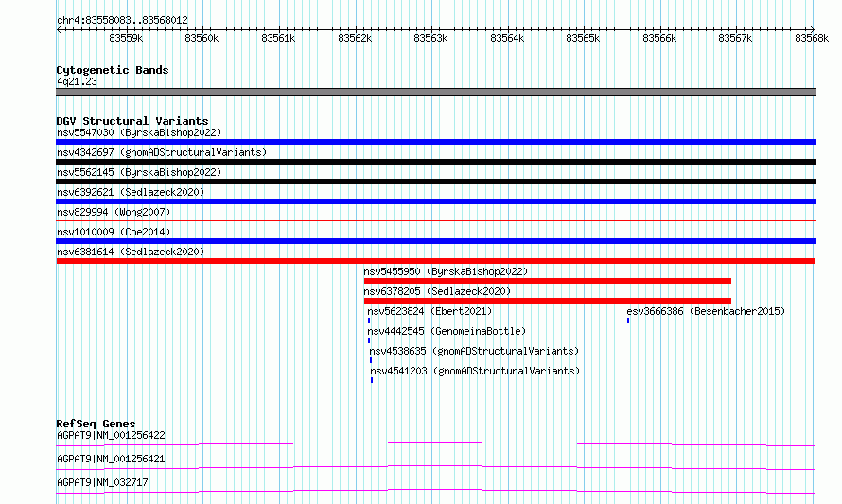Click the nsv5562145 (ByrskaBishop2022) black bar
The height and width of the screenshot is (504, 842).
(x=435, y=182)
